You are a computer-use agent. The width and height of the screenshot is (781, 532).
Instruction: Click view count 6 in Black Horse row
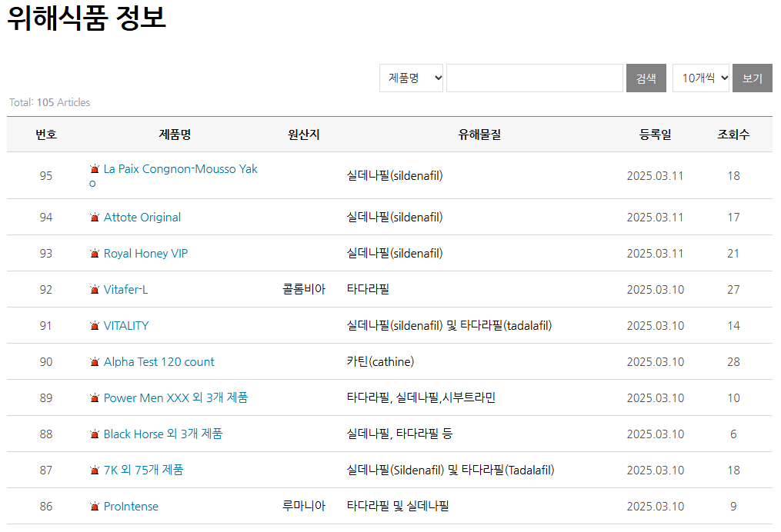[733, 434]
